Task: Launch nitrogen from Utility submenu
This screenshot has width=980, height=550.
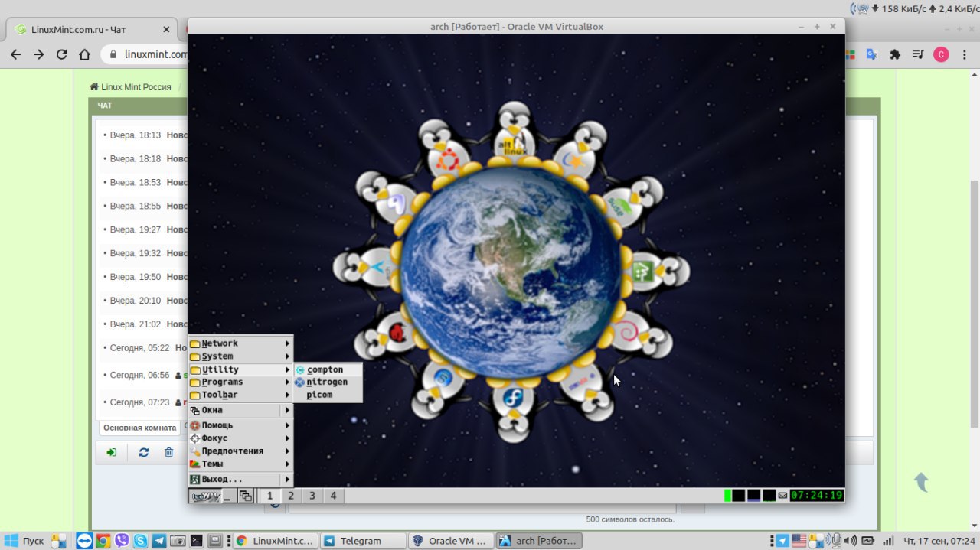Action: pyautogui.click(x=328, y=382)
